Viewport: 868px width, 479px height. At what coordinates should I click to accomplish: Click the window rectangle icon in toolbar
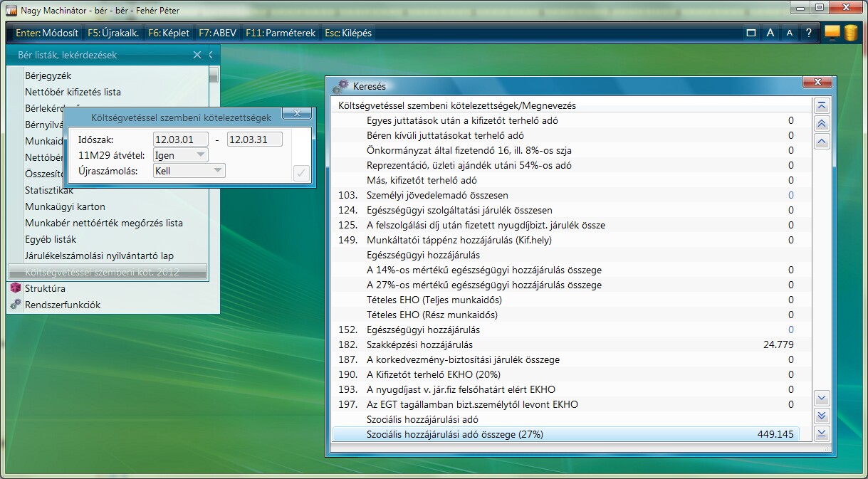[751, 33]
